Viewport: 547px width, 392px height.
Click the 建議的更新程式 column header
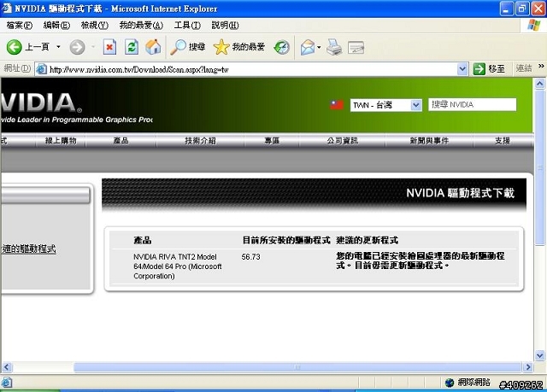(367, 240)
